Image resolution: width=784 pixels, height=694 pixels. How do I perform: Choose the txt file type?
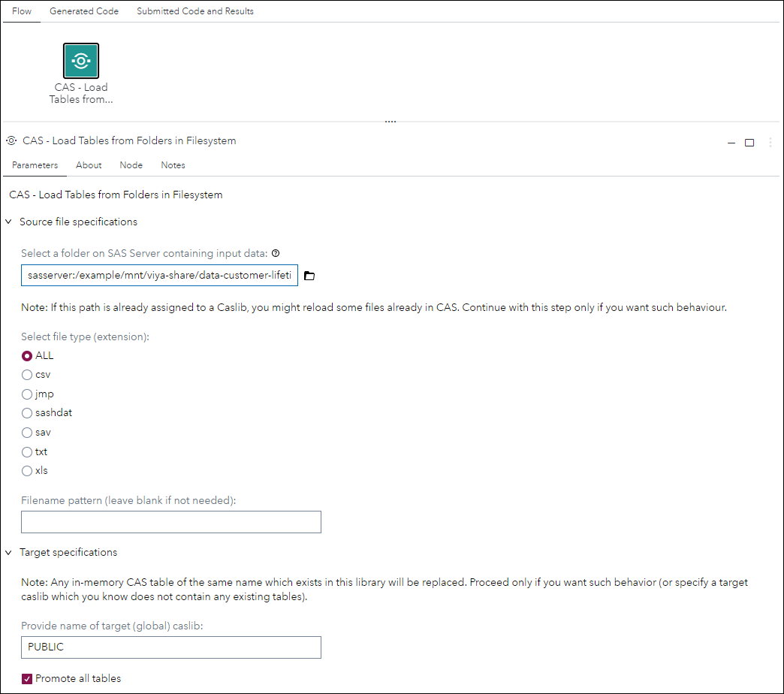coord(27,452)
